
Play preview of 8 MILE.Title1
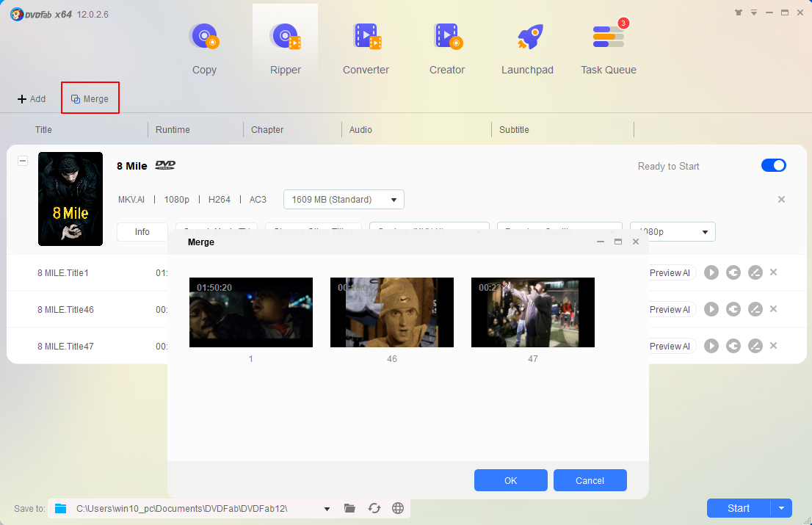click(711, 272)
